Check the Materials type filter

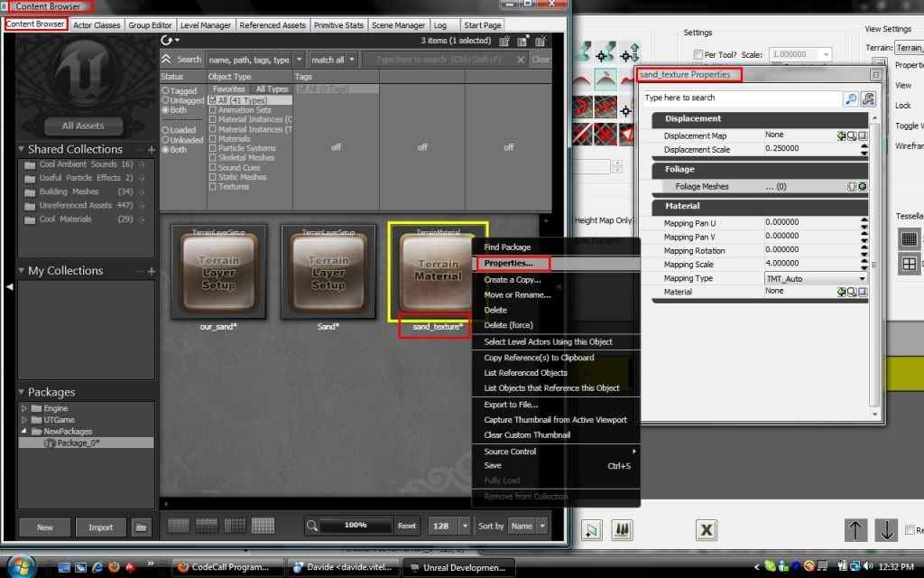[x=213, y=138]
